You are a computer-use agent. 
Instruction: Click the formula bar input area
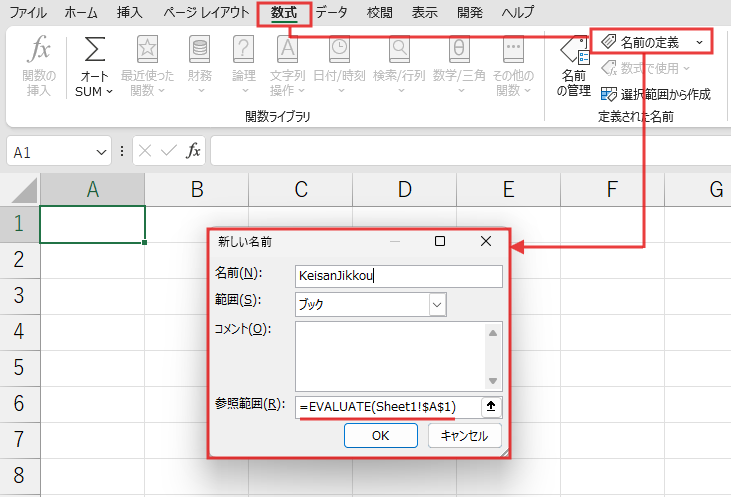point(470,151)
